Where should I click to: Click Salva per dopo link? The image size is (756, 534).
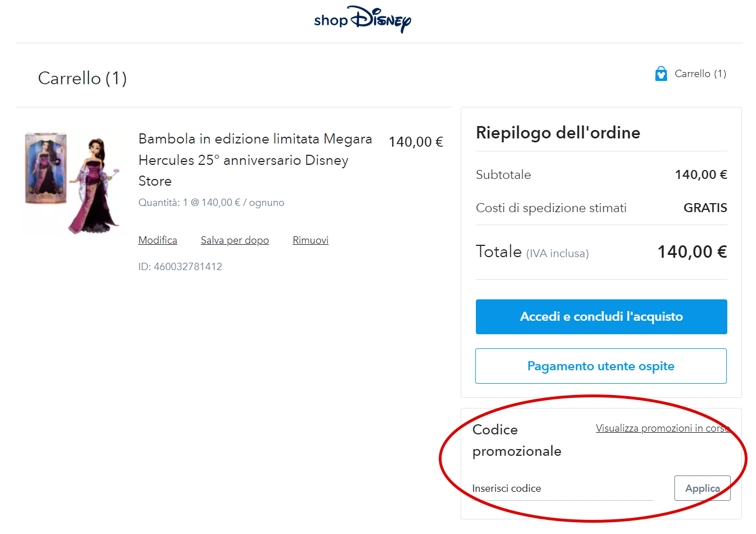[235, 240]
